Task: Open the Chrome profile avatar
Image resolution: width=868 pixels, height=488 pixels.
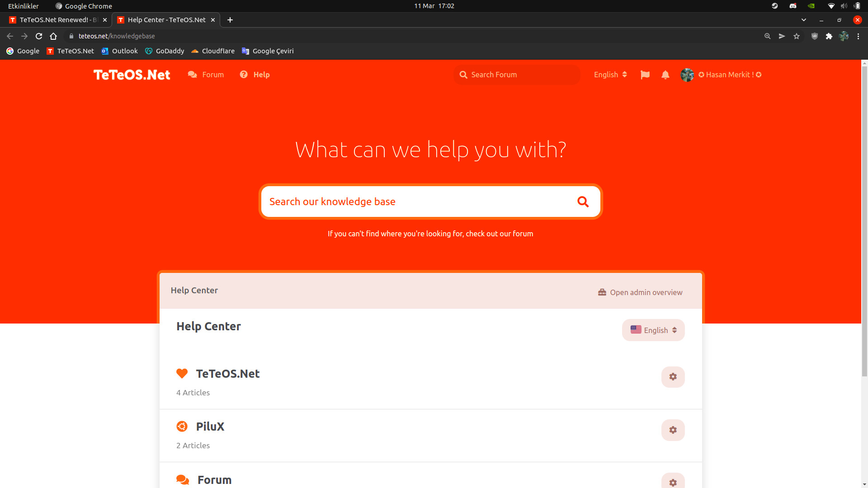Action: (844, 36)
